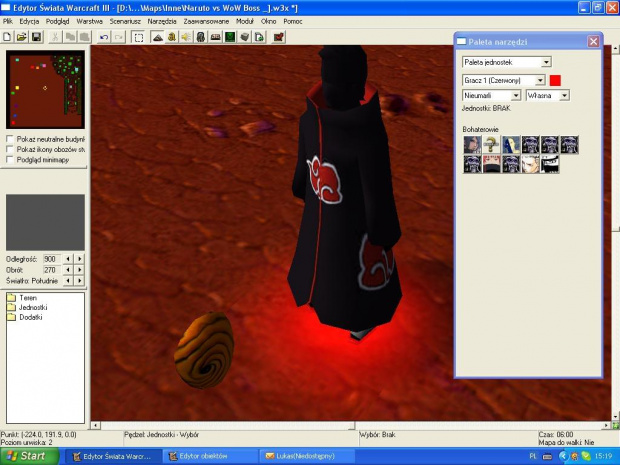This screenshot has width=620, height=465.
Task: Click the Cut scissors toolbar icon
Action: [55, 37]
